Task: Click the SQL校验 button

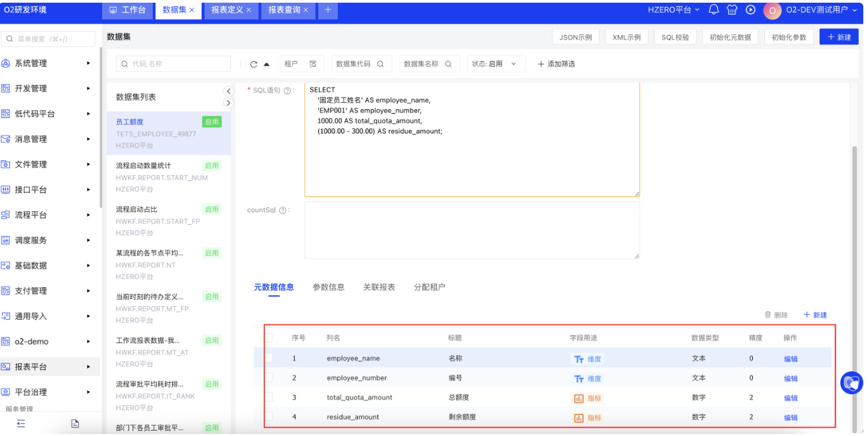Action: pos(675,38)
